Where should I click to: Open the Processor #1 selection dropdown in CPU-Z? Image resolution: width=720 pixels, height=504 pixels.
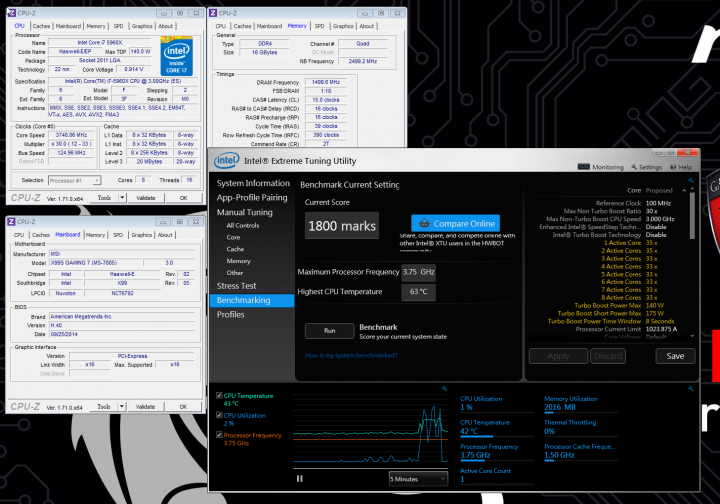click(x=74, y=180)
